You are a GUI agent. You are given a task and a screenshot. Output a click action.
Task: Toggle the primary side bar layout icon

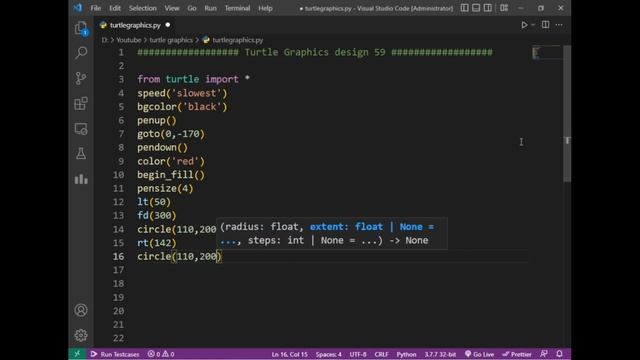pos(464,8)
